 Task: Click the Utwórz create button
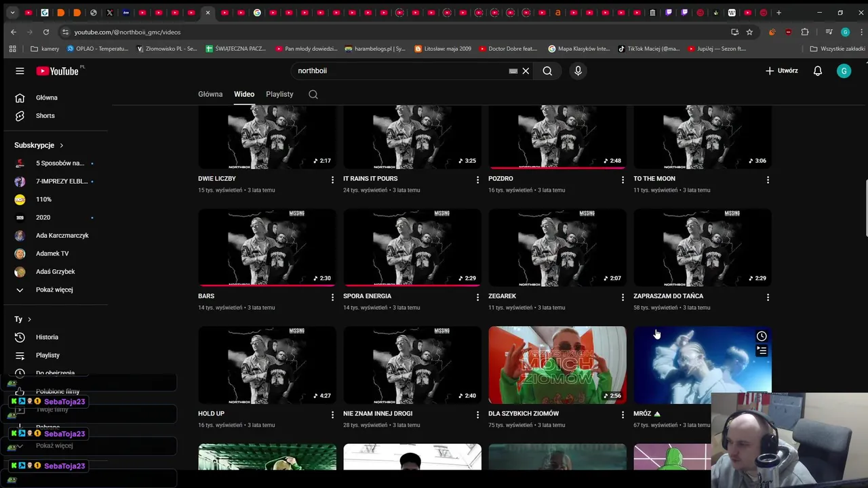tap(782, 70)
